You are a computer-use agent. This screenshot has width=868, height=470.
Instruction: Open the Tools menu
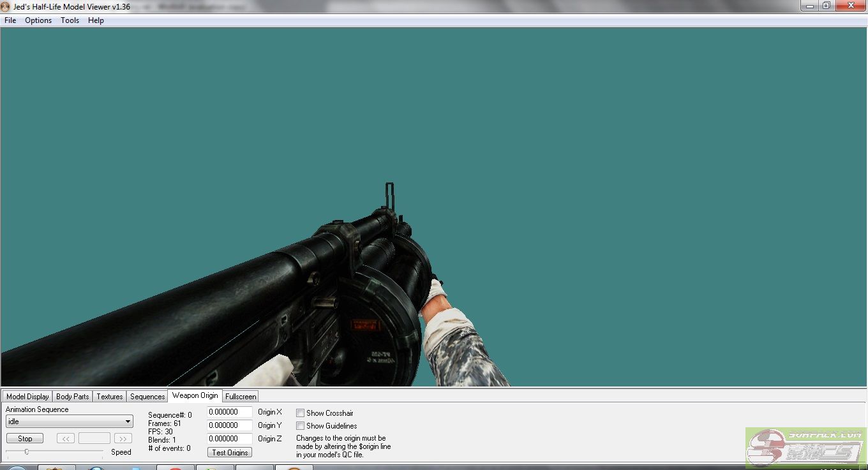pyautogui.click(x=70, y=20)
